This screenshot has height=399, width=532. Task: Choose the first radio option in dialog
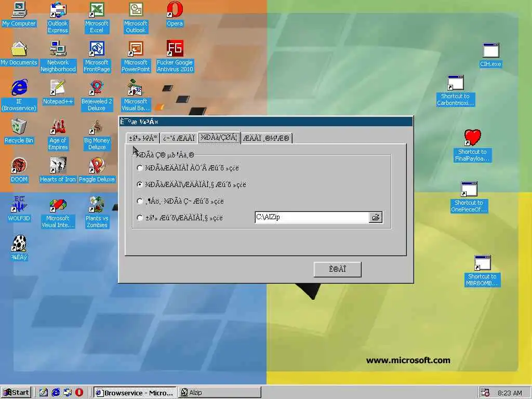pos(140,168)
